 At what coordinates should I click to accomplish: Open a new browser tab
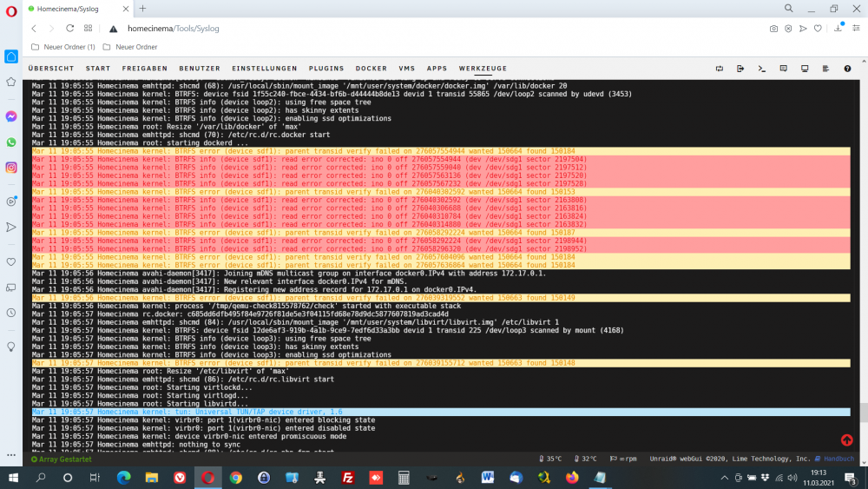[x=143, y=9]
